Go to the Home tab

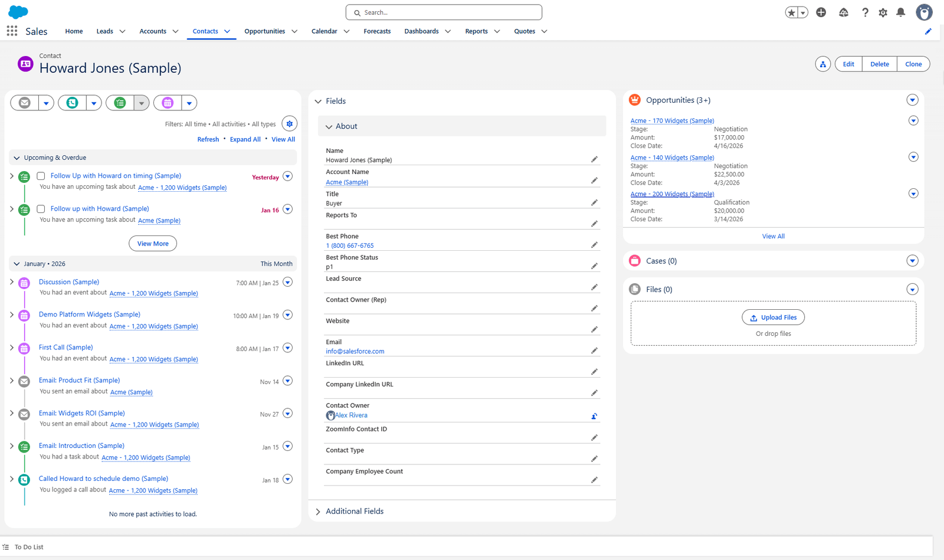coord(74,31)
